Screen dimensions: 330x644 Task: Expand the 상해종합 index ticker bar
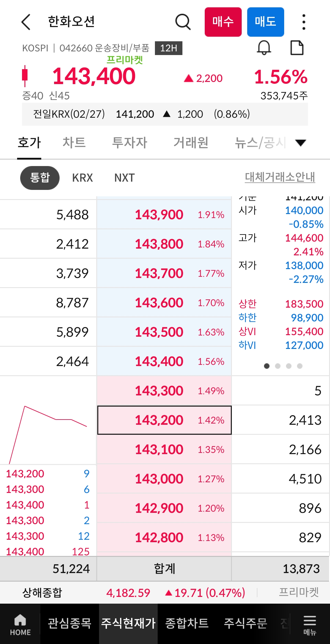165,593
